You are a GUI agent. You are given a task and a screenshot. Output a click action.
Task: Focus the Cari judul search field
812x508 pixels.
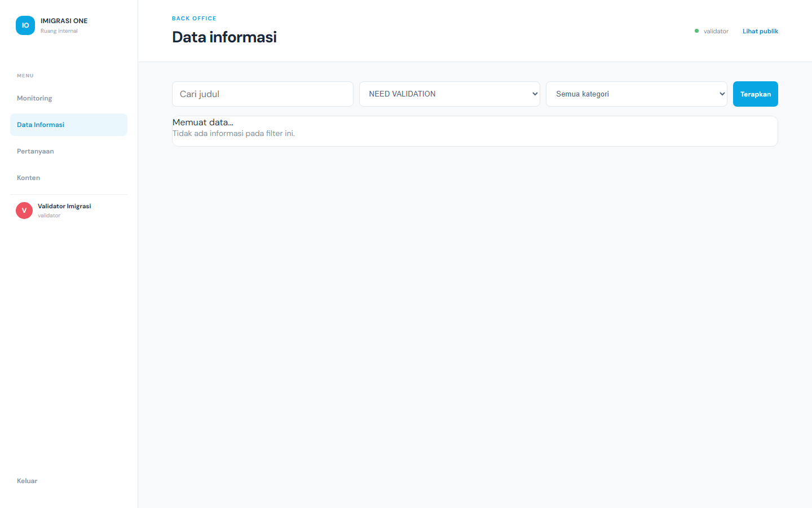click(x=263, y=94)
